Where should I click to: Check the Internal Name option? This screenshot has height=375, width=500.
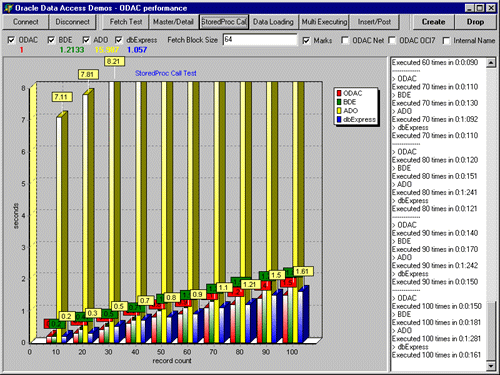[x=446, y=40]
